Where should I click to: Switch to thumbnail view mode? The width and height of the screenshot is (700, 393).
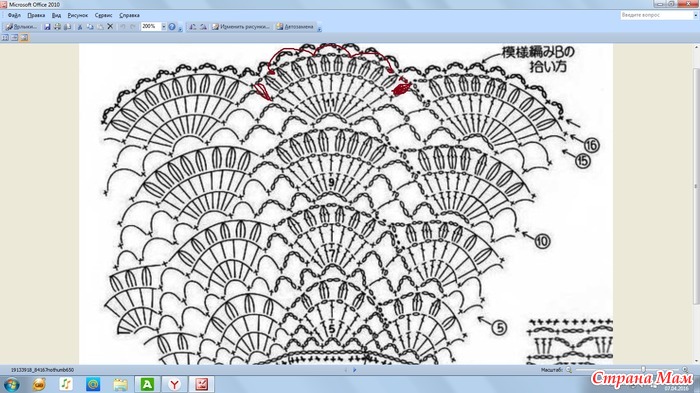pos(5,38)
